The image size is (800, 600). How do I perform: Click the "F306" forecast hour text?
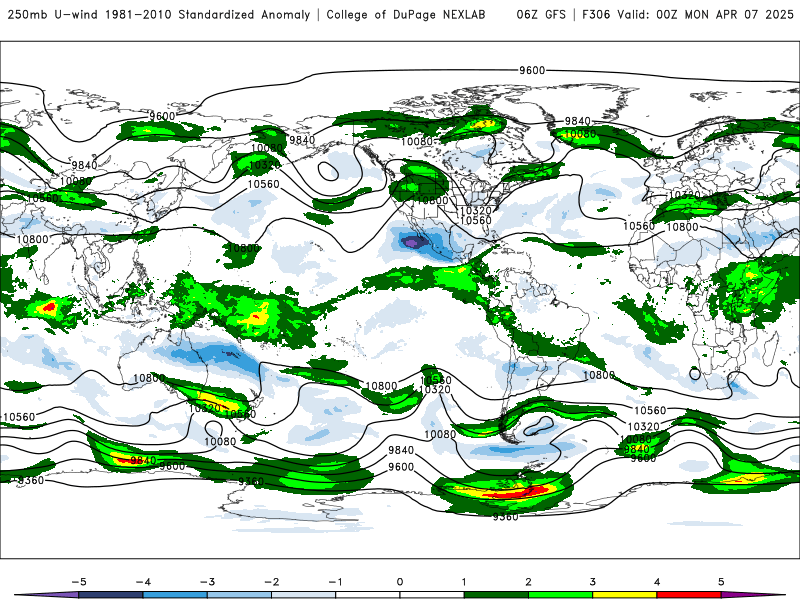tap(596, 14)
